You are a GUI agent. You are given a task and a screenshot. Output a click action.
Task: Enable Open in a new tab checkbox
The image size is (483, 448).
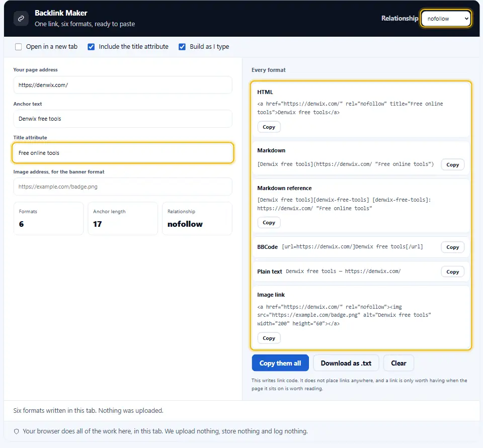[x=19, y=47]
